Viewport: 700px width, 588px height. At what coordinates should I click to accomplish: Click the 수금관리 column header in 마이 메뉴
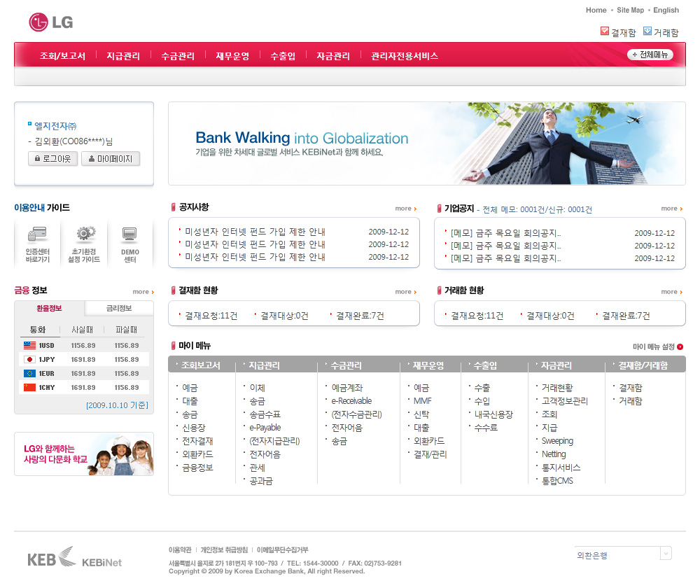pos(346,365)
